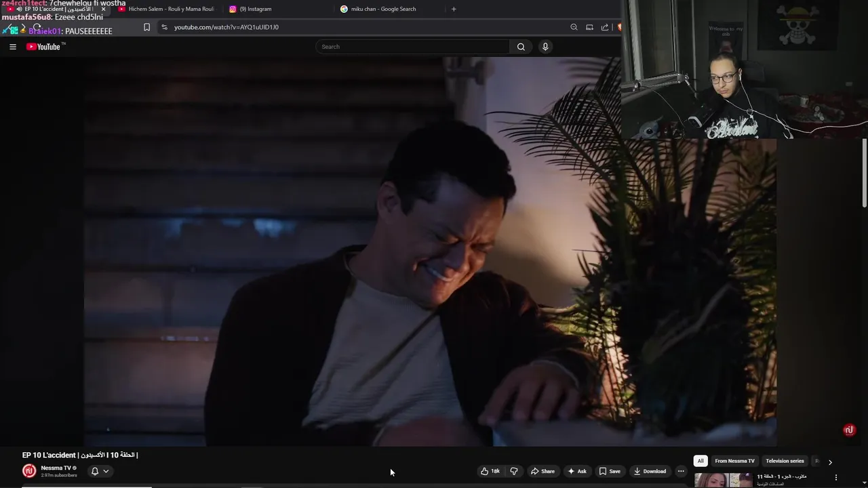Open the browser zoom magnifier icon
This screenshot has height=488, width=868.
click(574, 27)
